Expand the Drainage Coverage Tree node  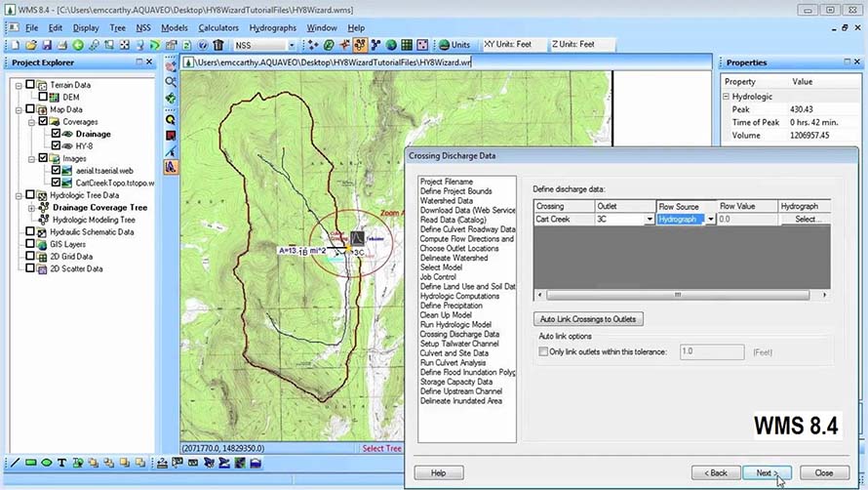pyautogui.click(x=31, y=208)
